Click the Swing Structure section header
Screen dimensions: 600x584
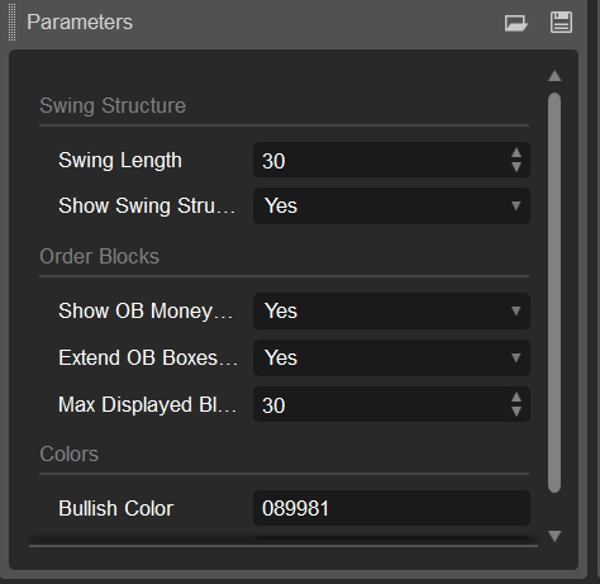tap(112, 106)
